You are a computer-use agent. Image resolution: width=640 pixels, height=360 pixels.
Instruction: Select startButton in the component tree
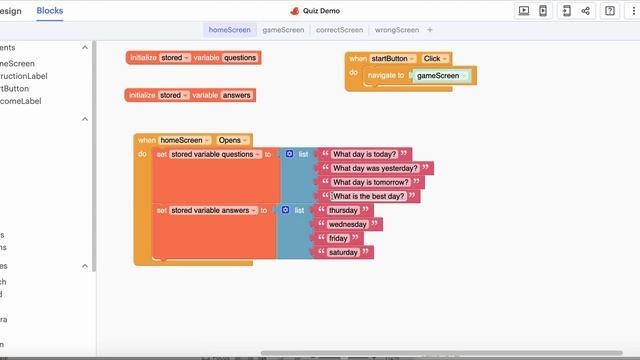[14, 89]
